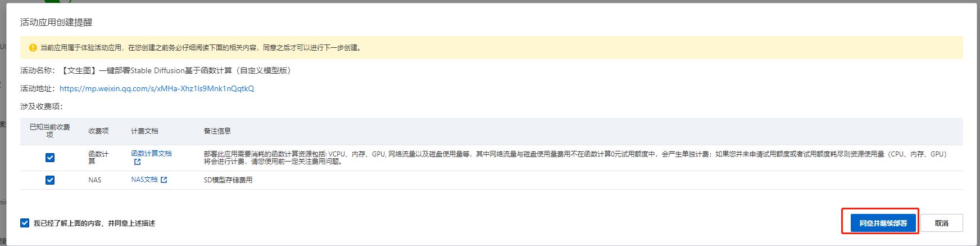Click the Stable Diffusion activity name text
This screenshot has height=246, width=980.
(x=175, y=70)
